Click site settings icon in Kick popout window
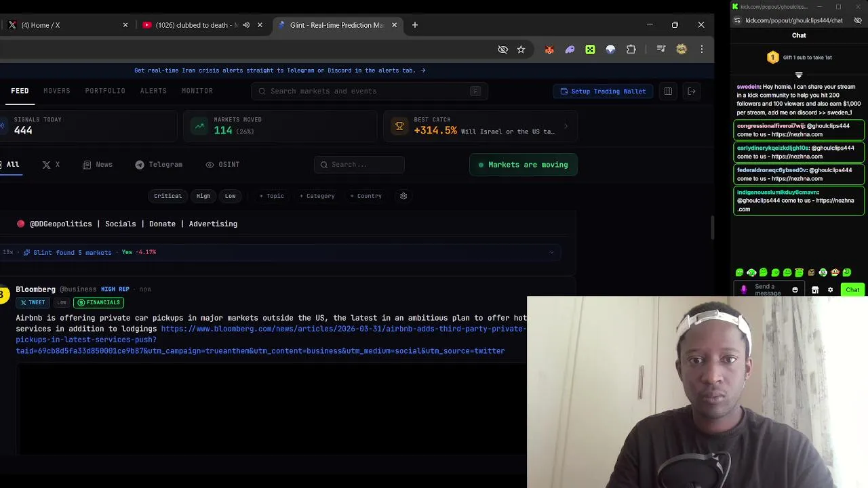868x488 pixels. point(737,20)
